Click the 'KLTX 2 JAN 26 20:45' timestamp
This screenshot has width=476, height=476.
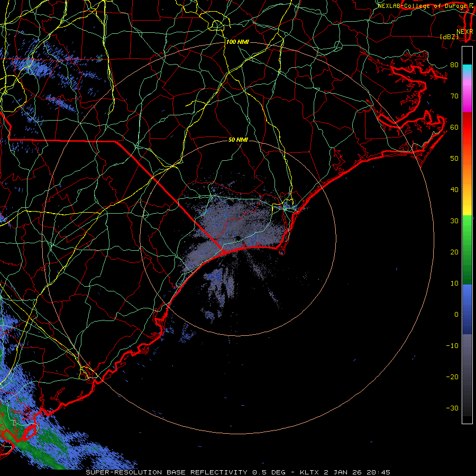[x=345, y=472]
